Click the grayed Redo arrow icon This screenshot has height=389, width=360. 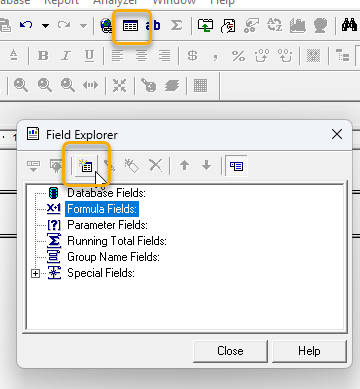(x=64, y=25)
